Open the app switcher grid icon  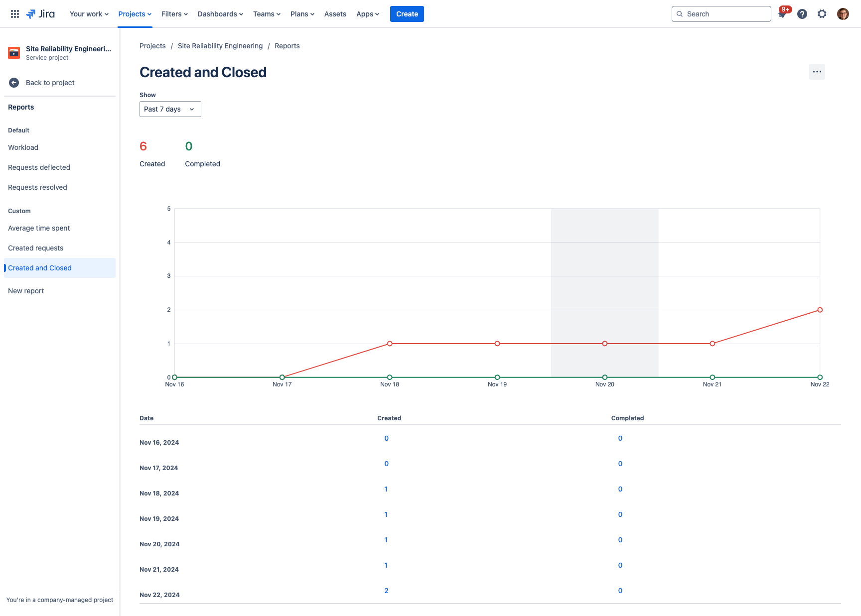(x=15, y=14)
